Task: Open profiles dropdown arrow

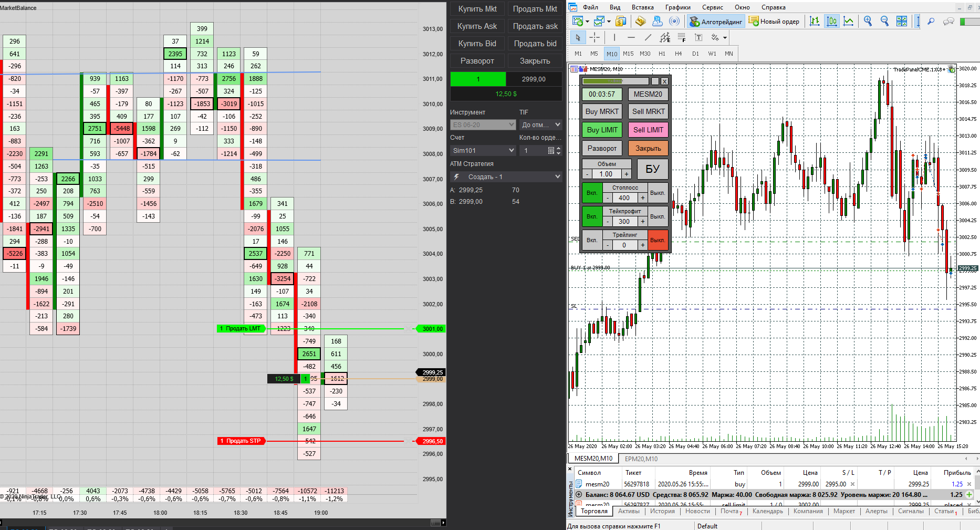Action: coord(609,22)
